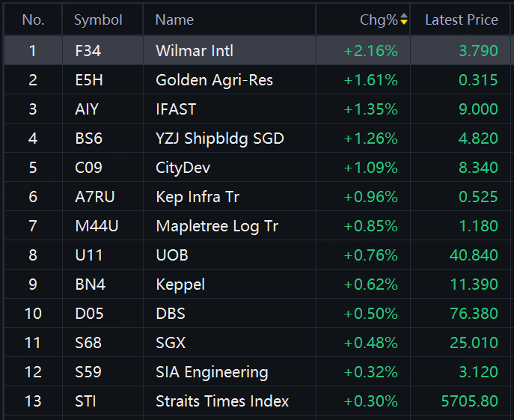Click the +0.30% change value
Screen dimensions: 514x420
(371, 401)
